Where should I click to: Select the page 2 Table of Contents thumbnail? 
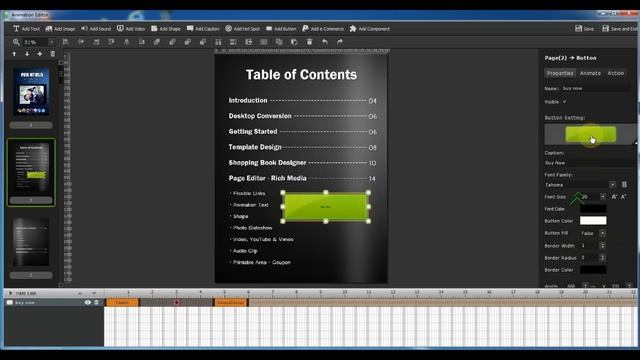(31, 168)
